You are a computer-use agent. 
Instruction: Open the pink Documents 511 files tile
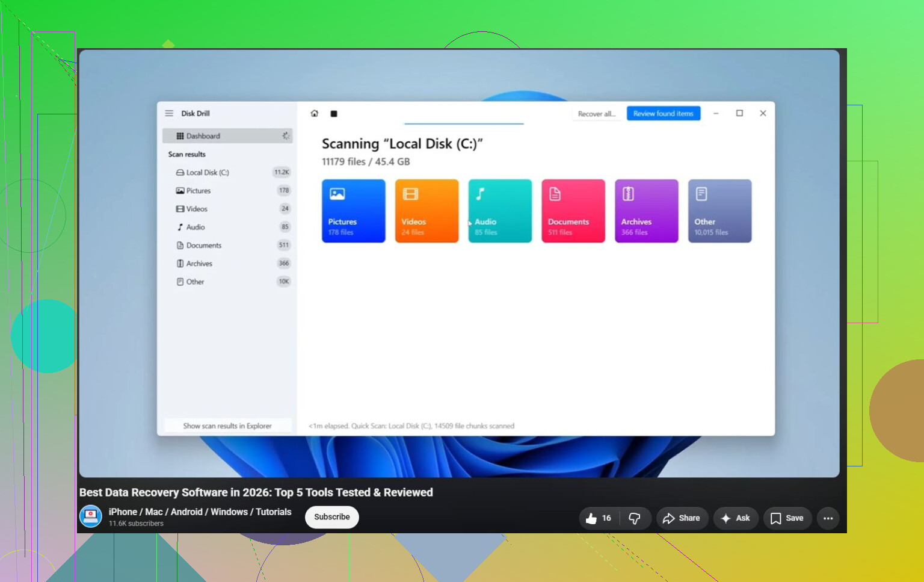coord(573,211)
